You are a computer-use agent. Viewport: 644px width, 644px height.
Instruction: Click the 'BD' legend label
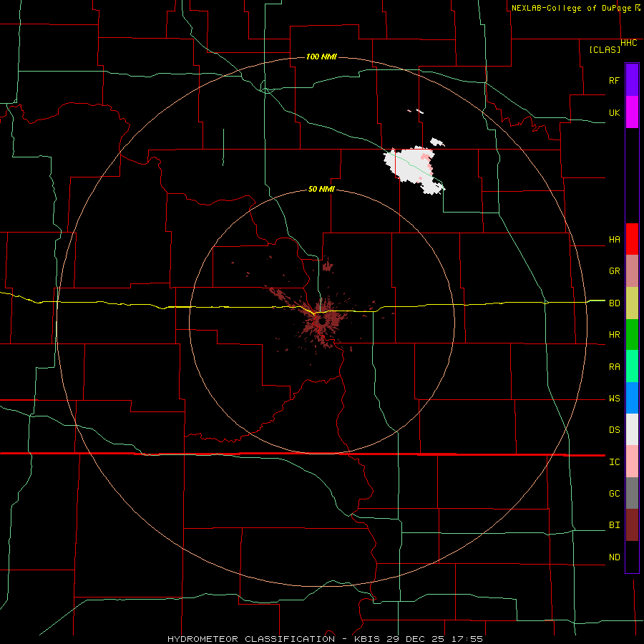(x=614, y=303)
